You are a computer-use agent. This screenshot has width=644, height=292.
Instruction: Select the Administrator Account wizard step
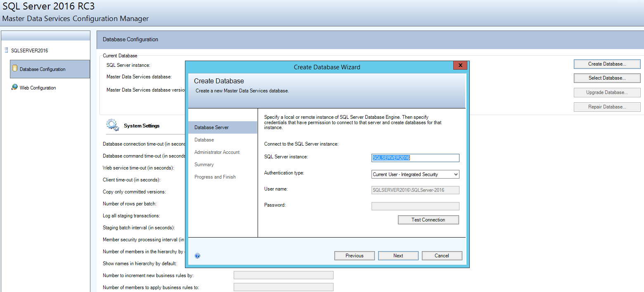click(x=217, y=152)
